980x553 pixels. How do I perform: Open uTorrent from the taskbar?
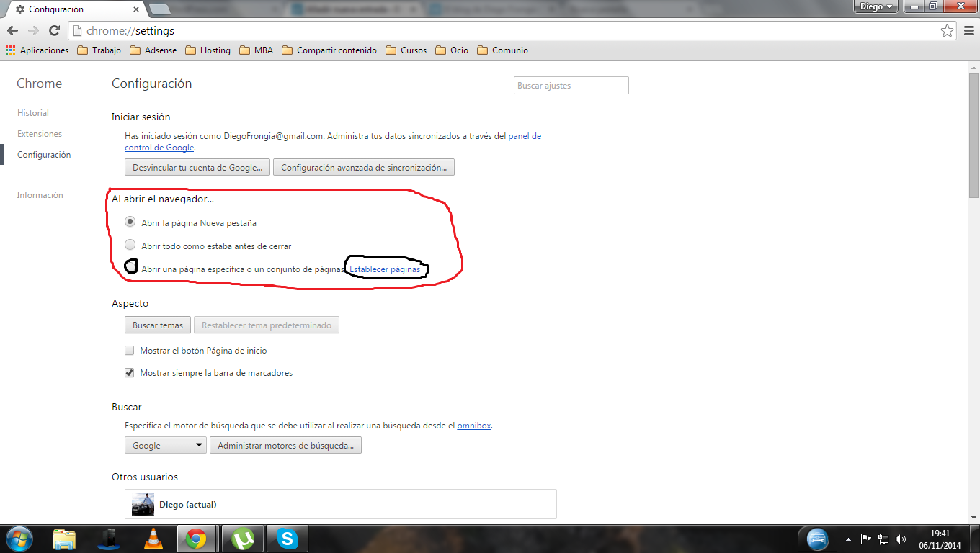tap(243, 539)
